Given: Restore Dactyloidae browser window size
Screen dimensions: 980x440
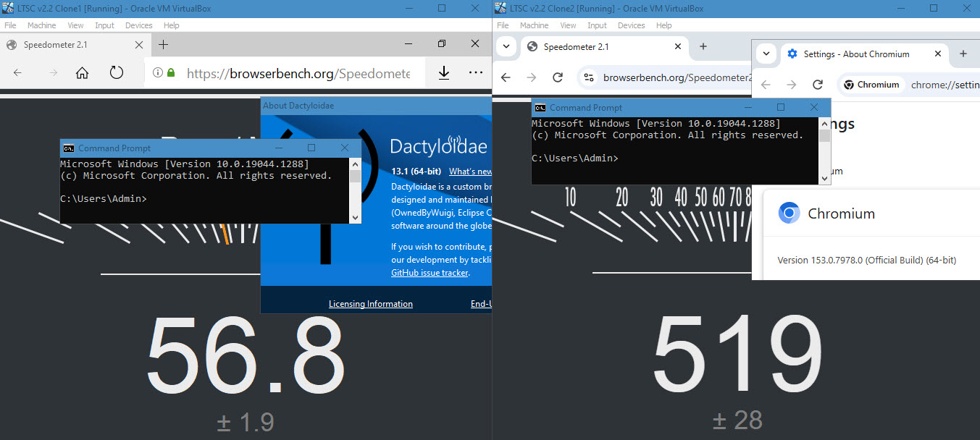Looking at the screenshot, I should tap(441, 44).
